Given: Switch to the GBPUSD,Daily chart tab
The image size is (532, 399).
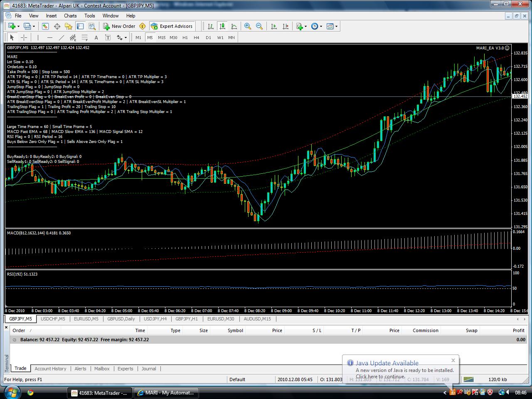Looking at the screenshot, I should (x=121, y=319).
